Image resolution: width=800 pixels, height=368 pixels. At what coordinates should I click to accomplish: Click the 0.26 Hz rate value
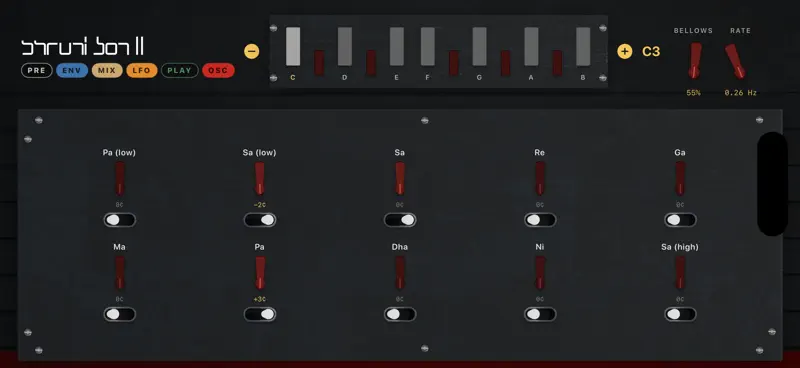(x=740, y=93)
